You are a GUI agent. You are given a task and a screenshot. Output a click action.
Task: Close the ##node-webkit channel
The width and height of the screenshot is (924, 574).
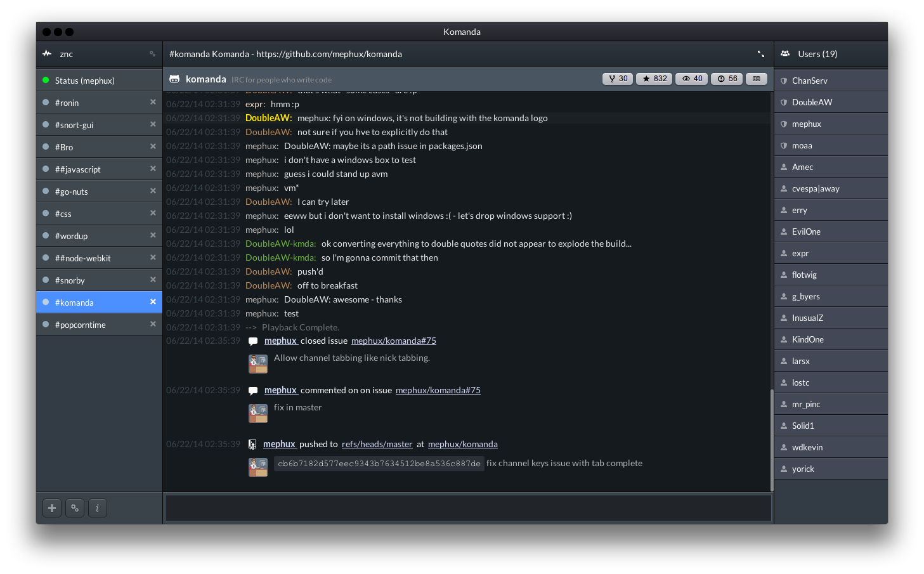coord(153,258)
